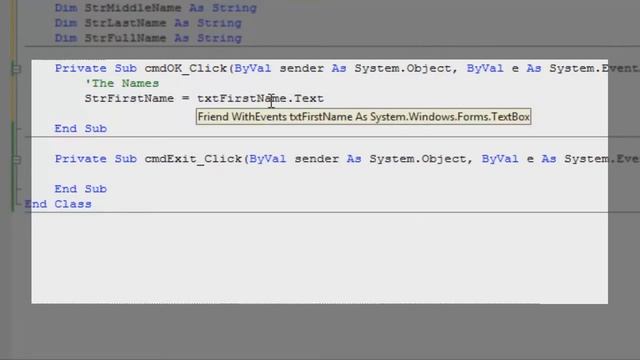Click 'StrFirstName' at the start of the assignment line
Image resolution: width=640 pixels, height=360 pixels.
point(129,98)
